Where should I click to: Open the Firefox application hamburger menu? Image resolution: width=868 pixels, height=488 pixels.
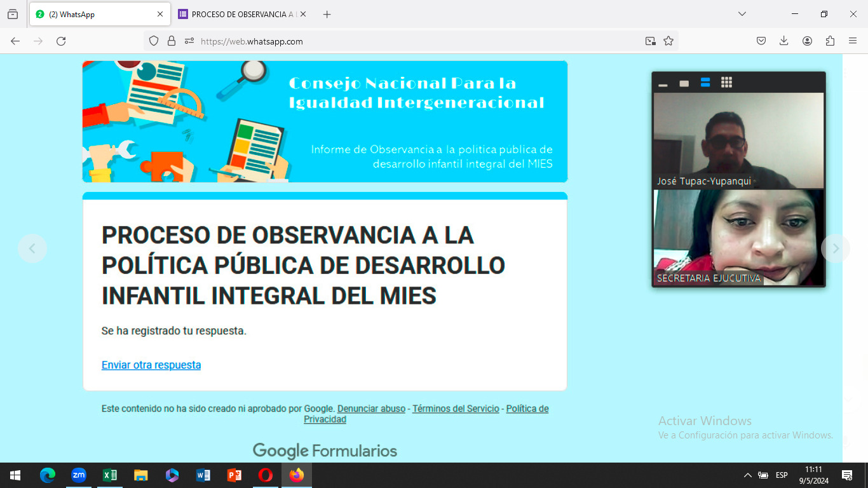coord(853,41)
